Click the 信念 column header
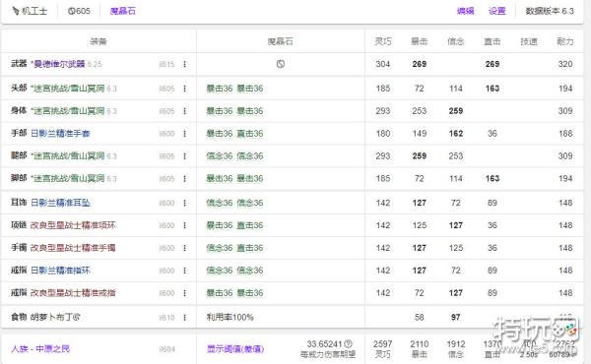Screen dimensions: 591x364 tap(456, 41)
